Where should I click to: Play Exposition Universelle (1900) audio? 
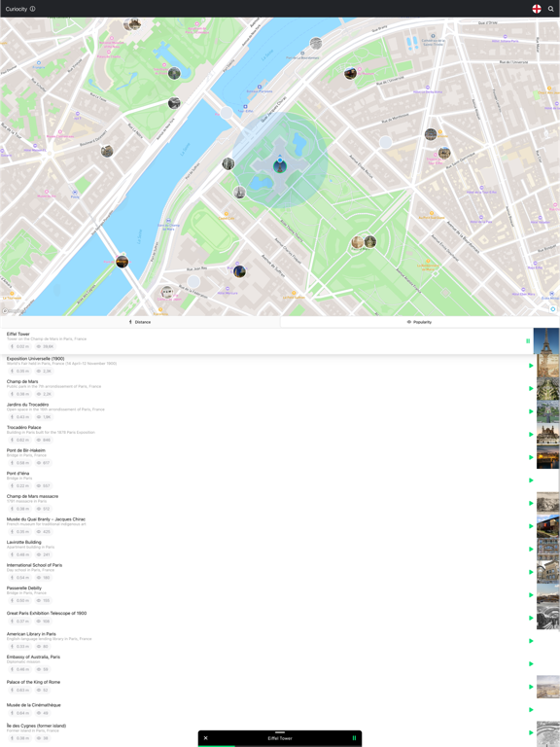(531, 366)
